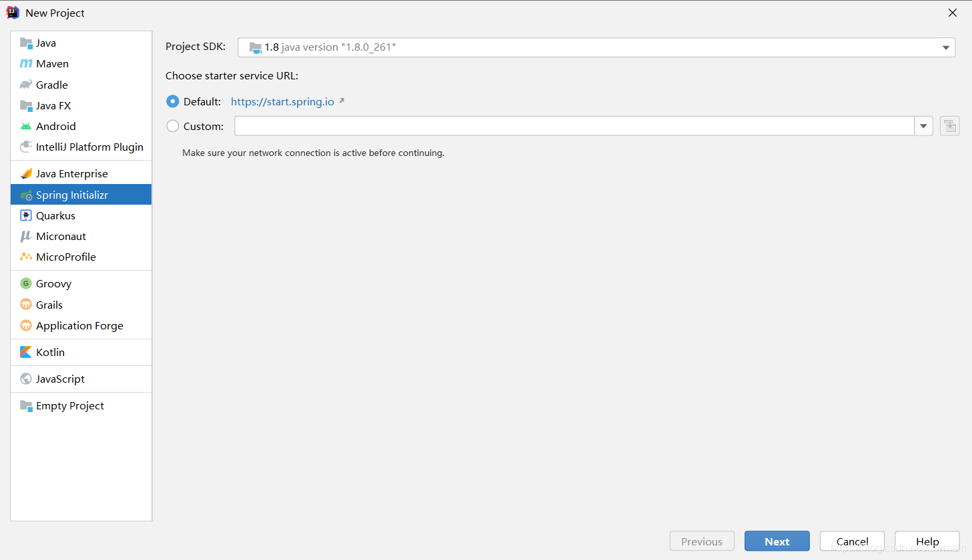Click the Gradle elephant icon

26,85
